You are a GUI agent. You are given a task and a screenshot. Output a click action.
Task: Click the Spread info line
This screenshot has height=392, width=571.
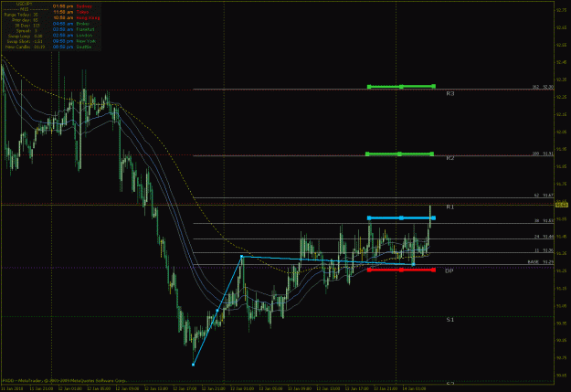click(x=26, y=31)
